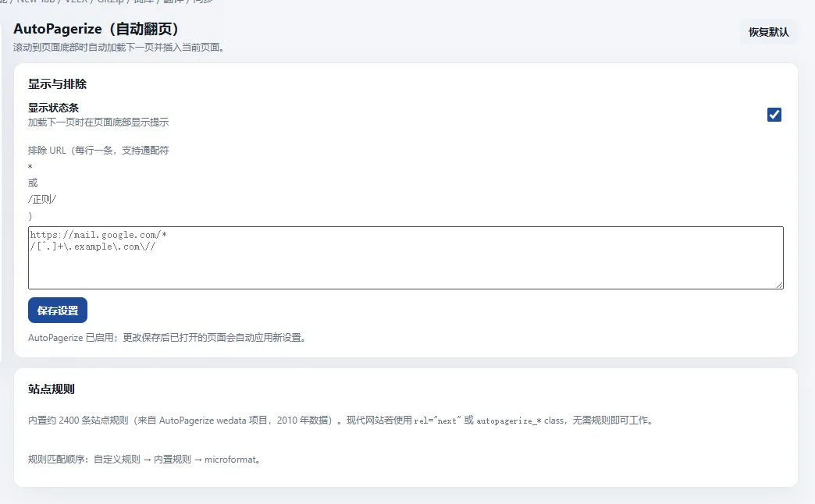Click the 排除 URL label text

98,150
